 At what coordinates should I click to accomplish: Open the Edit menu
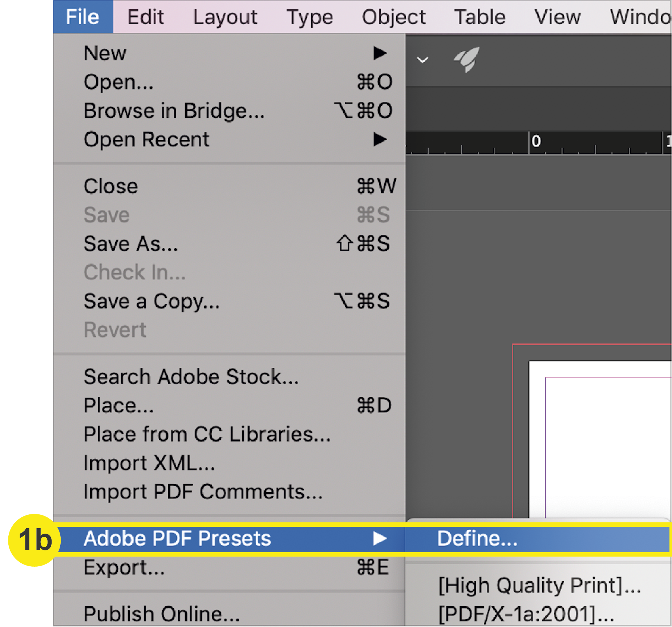click(x=145, y=17)
